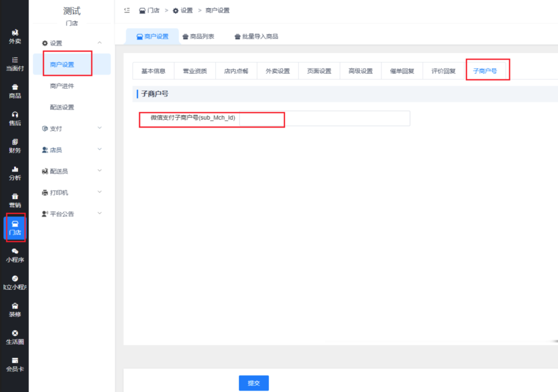
Task: Expand the 打印机 printer menu section
Action: [72, 192]
